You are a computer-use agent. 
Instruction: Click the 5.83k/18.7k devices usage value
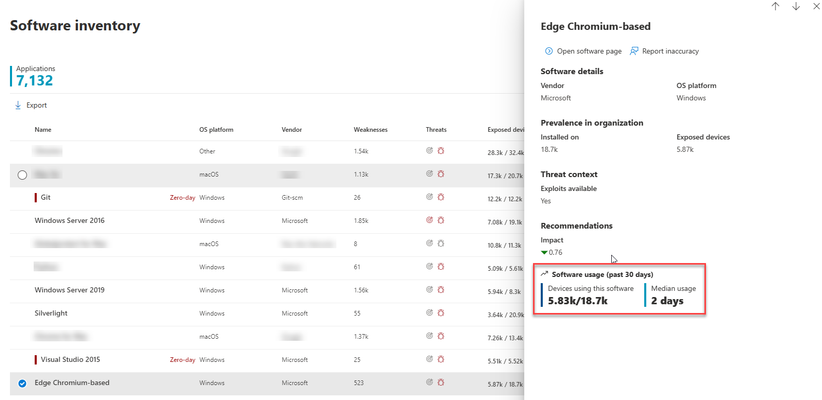pyautogui.click(x=578, y=301)
